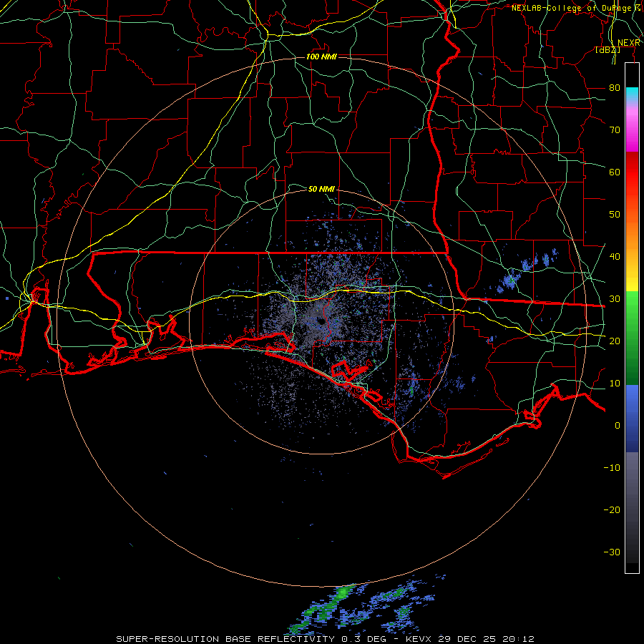Screen dimensions: 644x644
Task: Click the KEVX 29 DEC 25 20:12 timestamp
Action: pos(470,639)
